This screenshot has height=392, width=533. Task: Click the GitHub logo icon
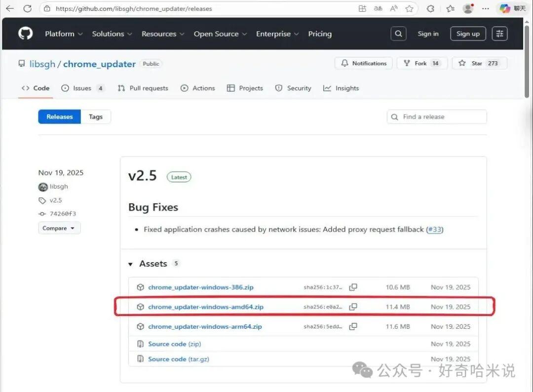[x=26, y=34]
